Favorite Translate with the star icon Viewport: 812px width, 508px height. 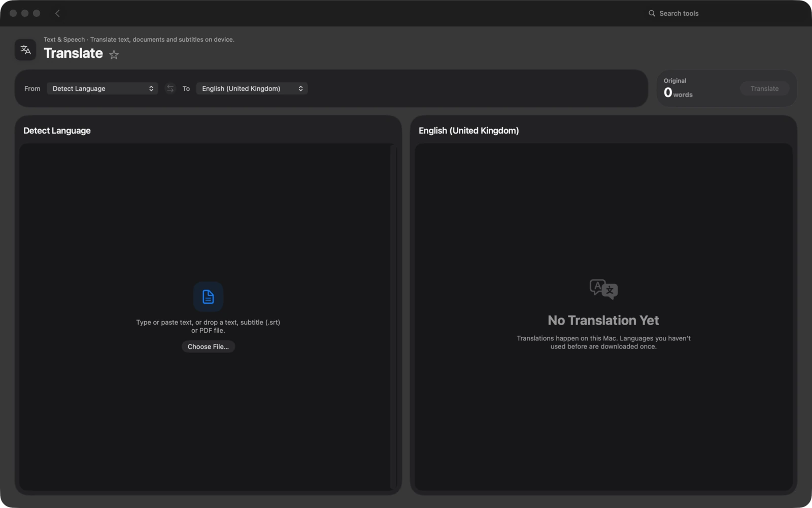[x=114, y=54]
